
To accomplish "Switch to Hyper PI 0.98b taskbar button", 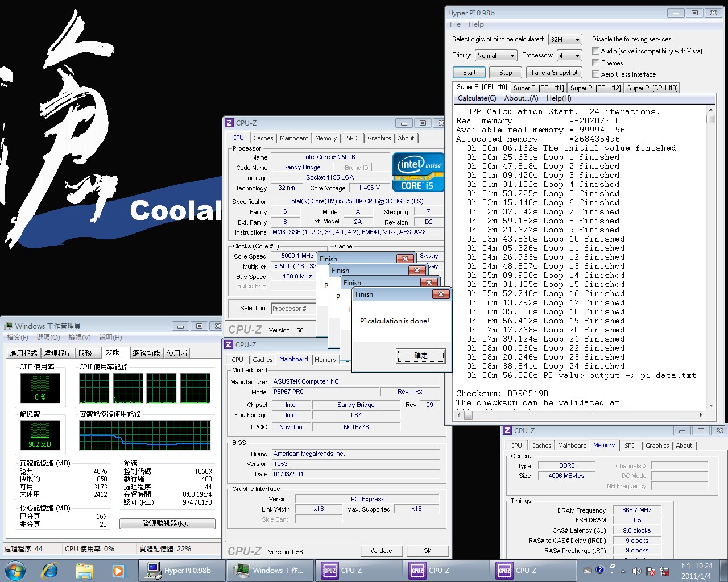I will click(x=181, y=570).
